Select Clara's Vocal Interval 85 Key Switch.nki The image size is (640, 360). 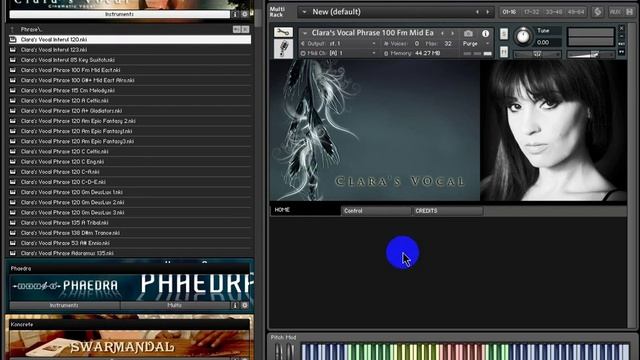130,60
